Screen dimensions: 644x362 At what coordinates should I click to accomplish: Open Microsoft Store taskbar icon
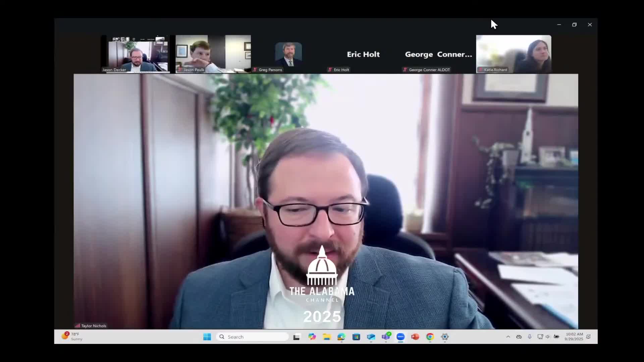click(x=356, y=337)
